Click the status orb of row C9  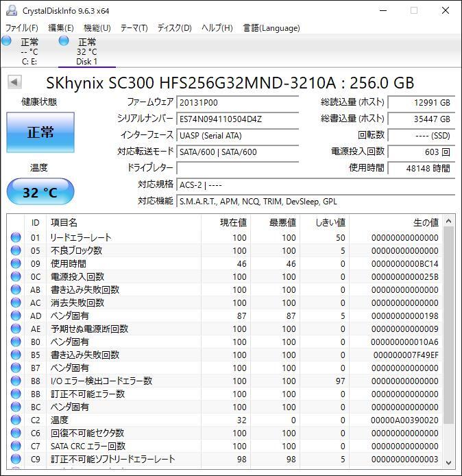16,460
